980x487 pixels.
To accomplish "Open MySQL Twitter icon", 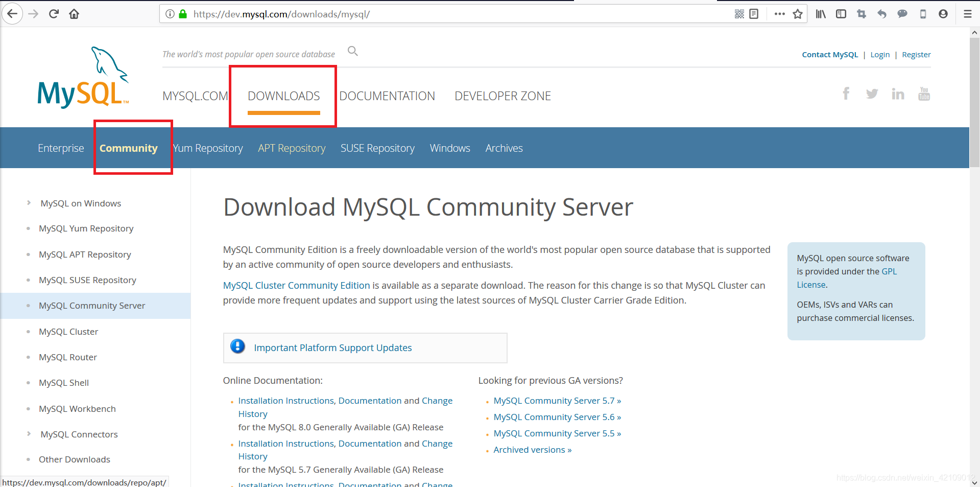I will 872,94.
